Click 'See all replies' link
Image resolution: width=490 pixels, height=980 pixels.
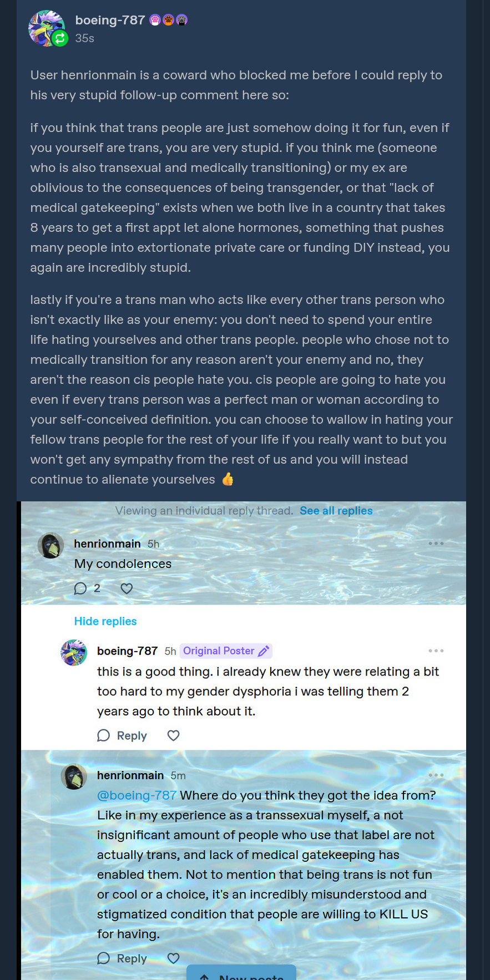336,511
